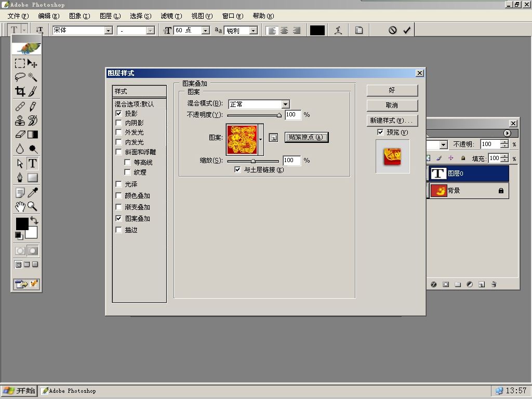
Task: Open the 60 点 font size dropdown
Action: point(205,31)
